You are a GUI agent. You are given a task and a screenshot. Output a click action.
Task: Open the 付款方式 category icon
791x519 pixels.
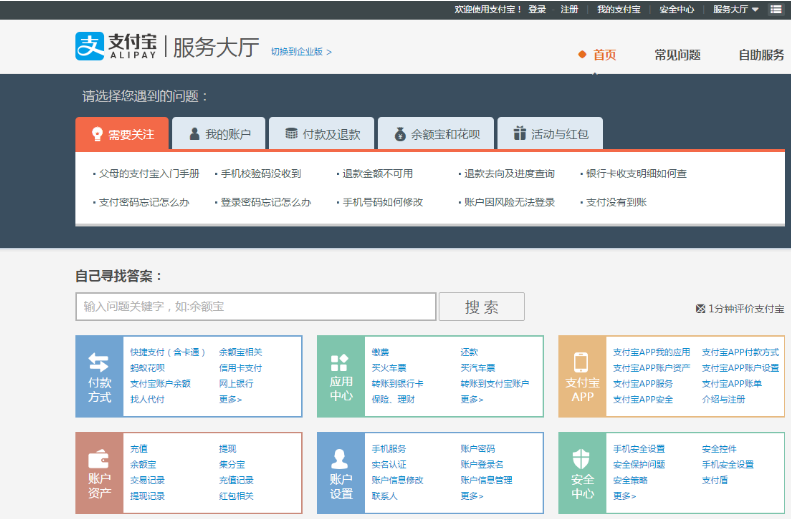point(99,364)
